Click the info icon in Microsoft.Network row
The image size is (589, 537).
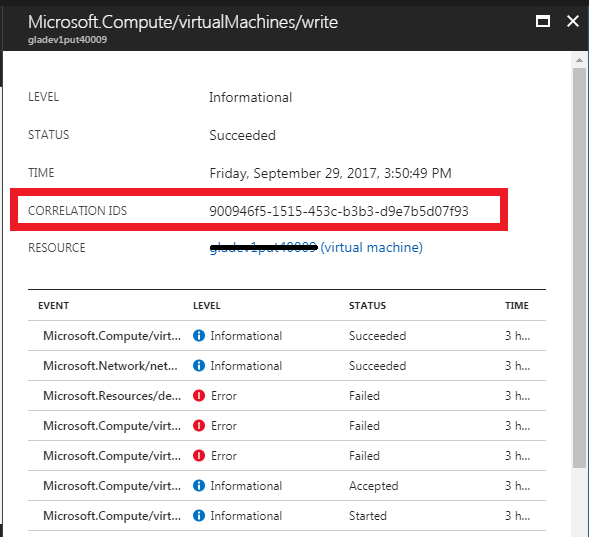tap(199, 365)
